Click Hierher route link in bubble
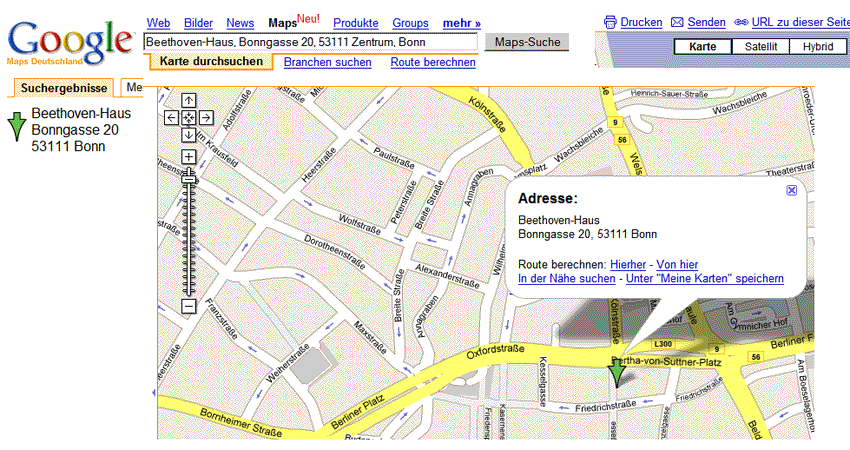The image size is (850, 450). tap(628, 265)
